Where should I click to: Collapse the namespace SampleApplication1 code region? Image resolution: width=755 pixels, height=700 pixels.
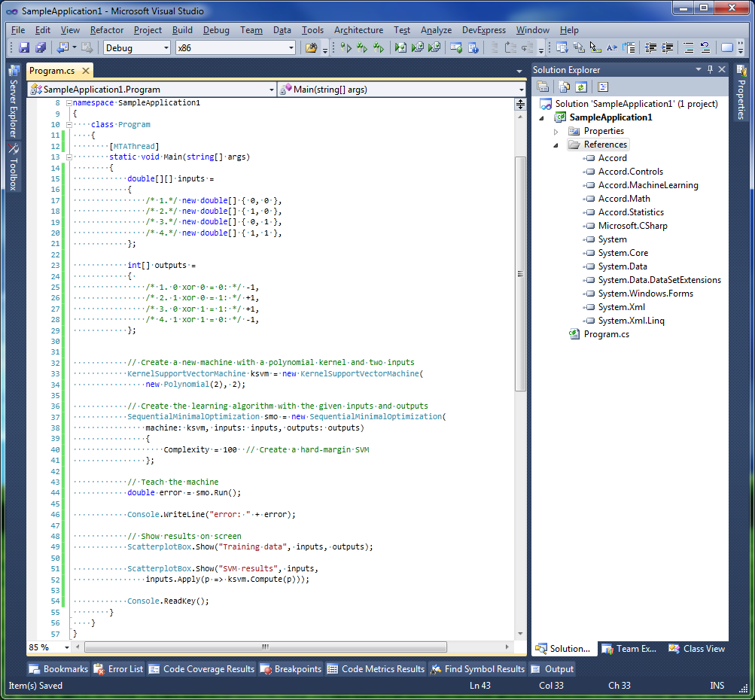(68, 103)
